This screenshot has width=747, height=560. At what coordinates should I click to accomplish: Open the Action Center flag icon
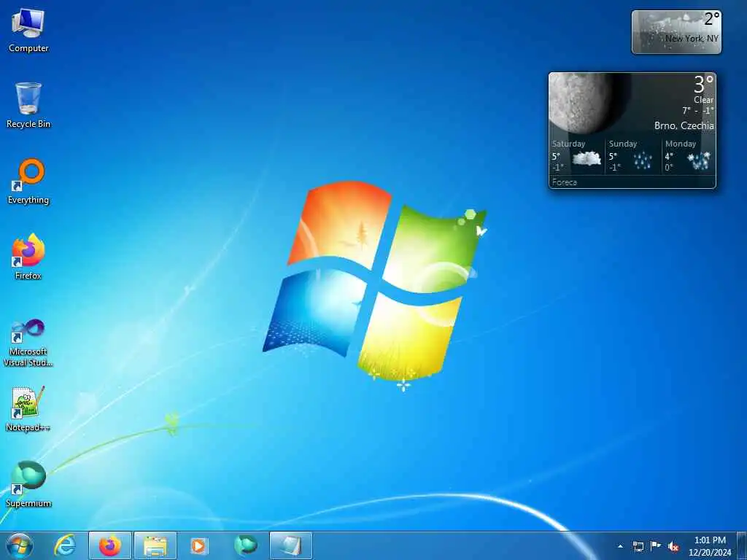656,546
